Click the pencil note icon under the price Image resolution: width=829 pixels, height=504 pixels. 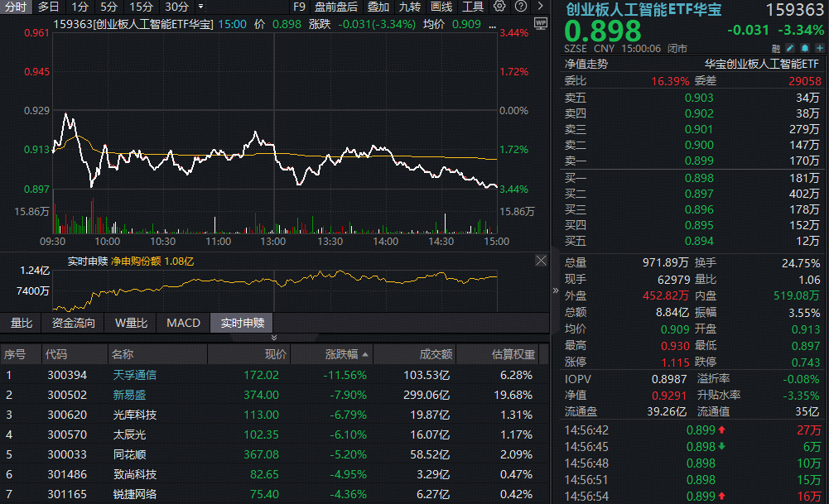pyautogui.click(x=789, y=49)
